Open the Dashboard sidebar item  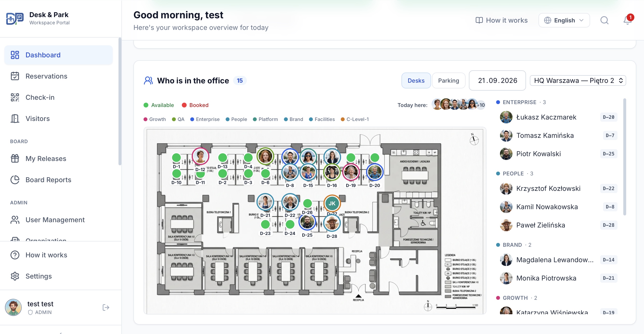click(59, 55)
